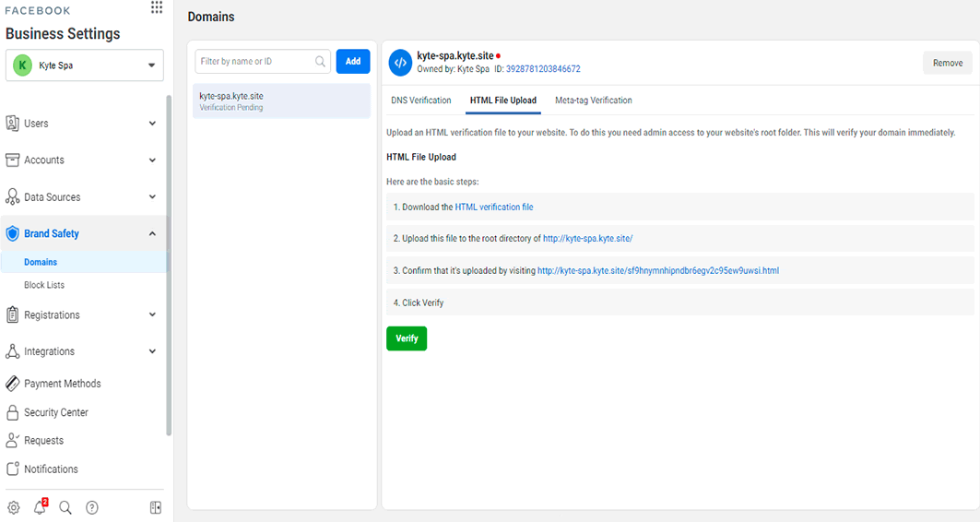The image size is (980, 522).
Task: Toggle the sidebar collapse panel icon
Action: coord(156,507)
